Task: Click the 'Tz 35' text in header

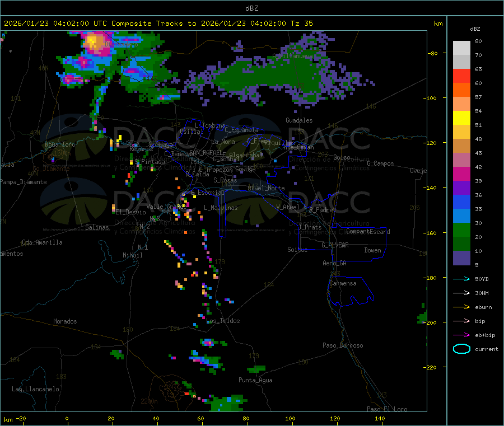Action: 302,24
